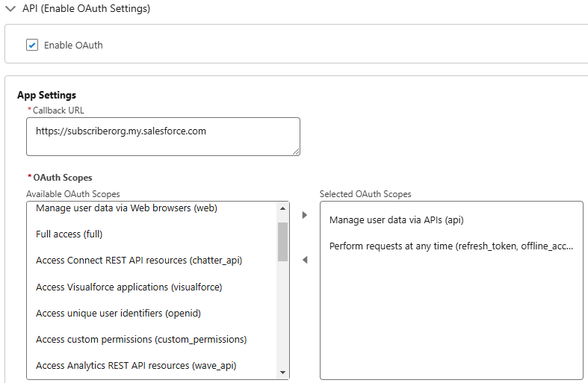Select Manage user data via Web browsers (web)
The image size is (588, 383).
click(x=126, y=208)
